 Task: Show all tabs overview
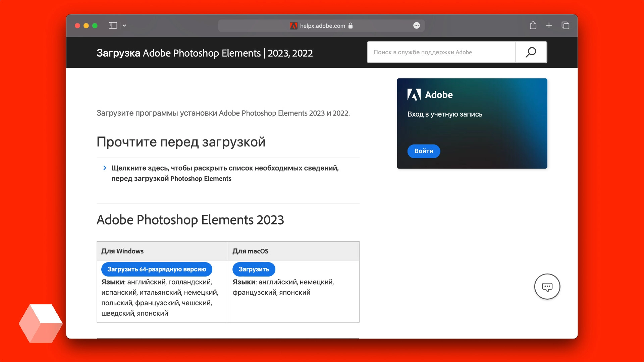tap(566, 25)
